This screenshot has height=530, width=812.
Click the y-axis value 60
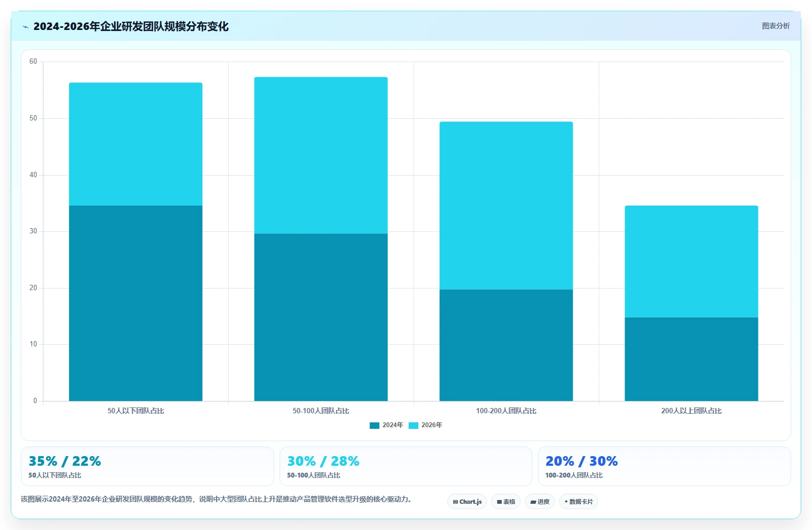pos(33,62)
